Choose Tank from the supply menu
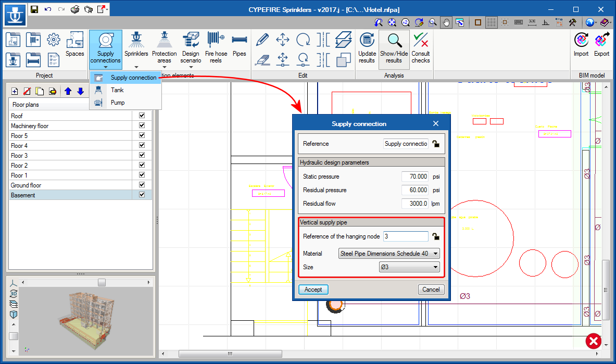 (117, 90)
